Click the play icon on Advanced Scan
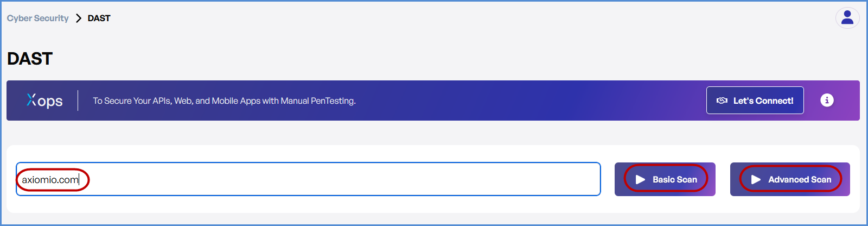The width and height of the screenshot is (868, 226). click(x=756, y=179)
